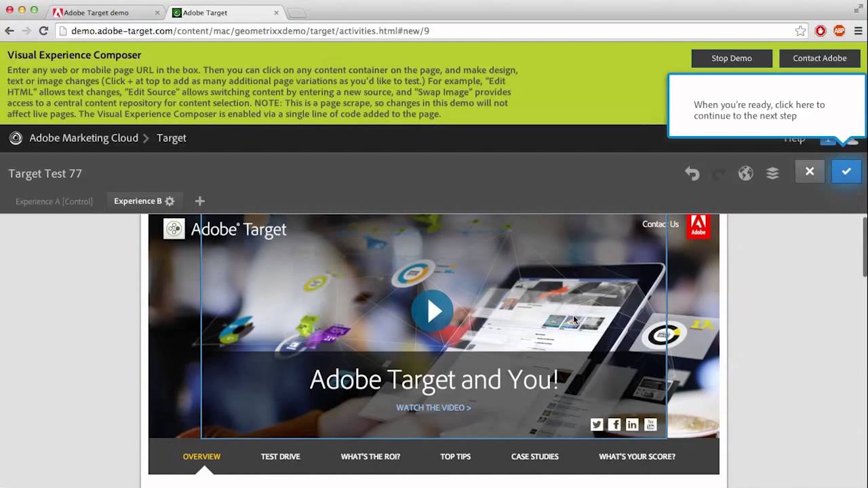Add a new experience with plus icon
Screen dimensions: 868x488
pyautogui.click(x=199, y=201)
